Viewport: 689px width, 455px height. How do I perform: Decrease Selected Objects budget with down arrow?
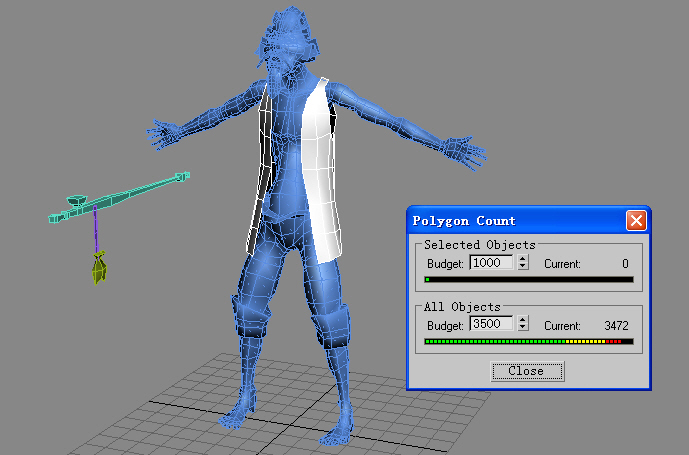pos(522,267)
